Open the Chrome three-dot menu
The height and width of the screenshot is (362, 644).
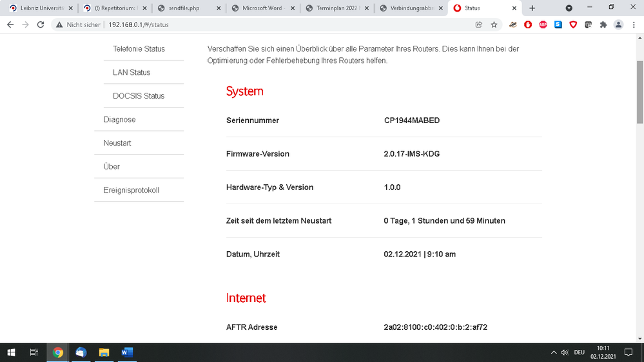click(634, 24)
